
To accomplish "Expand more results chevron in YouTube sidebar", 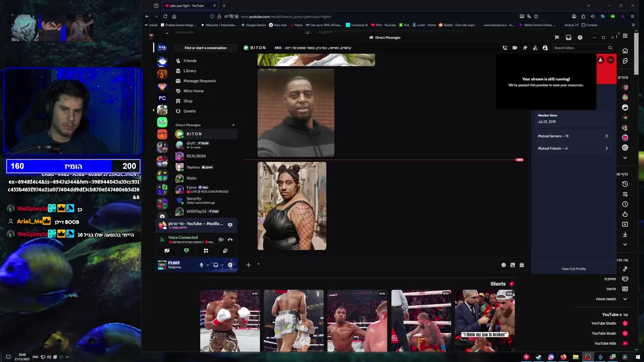I will (x=625, y=299).
